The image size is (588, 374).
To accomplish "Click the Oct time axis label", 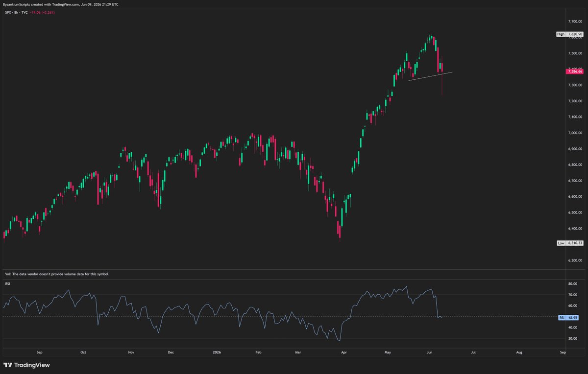I will click(83, 352).
